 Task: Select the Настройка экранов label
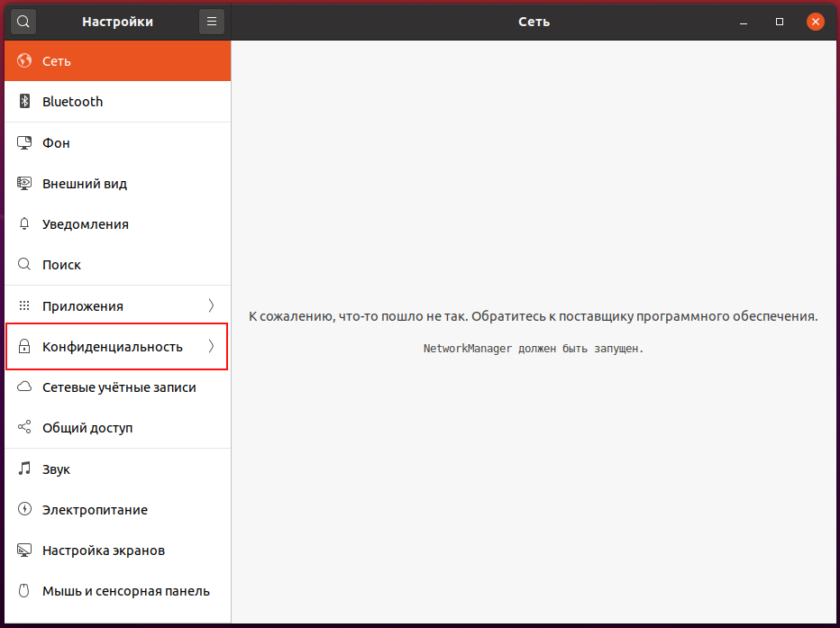[x=104, y=551]
